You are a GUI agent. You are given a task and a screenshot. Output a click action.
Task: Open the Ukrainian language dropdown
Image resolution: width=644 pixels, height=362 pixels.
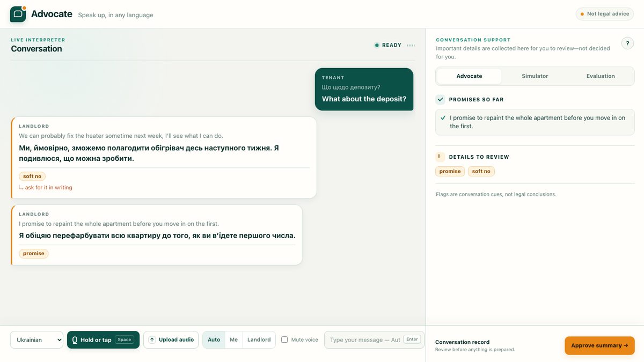[x=36, y=339]
